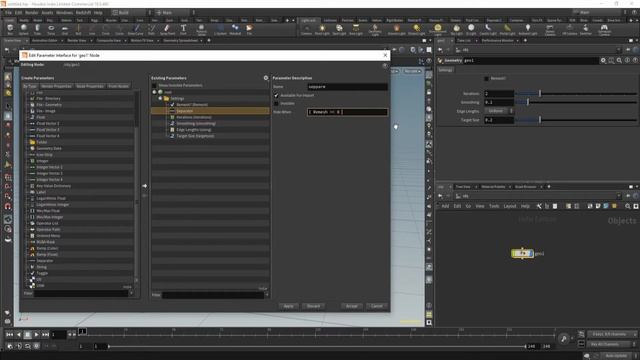Viewport: 640px width, 360px height.
Task: Open Existing Parameters filter dropdown arrow
Action: pyautogui.click(x=267, y=295)
